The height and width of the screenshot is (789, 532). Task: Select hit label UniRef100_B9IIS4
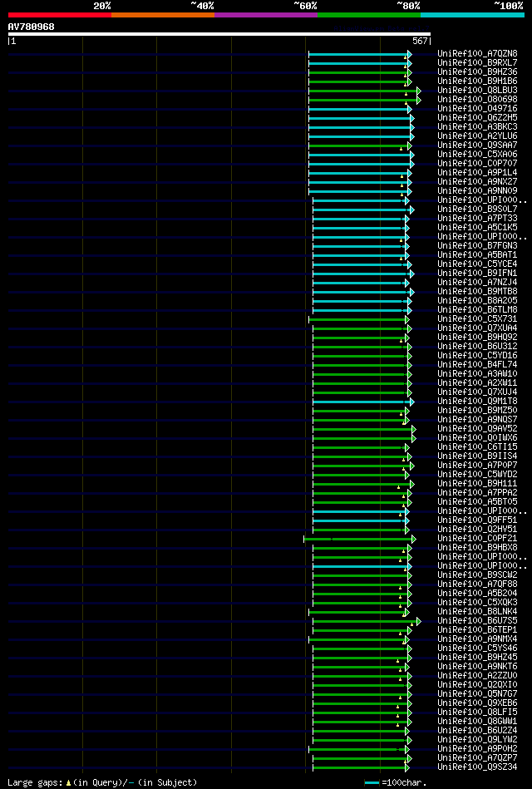477,456
